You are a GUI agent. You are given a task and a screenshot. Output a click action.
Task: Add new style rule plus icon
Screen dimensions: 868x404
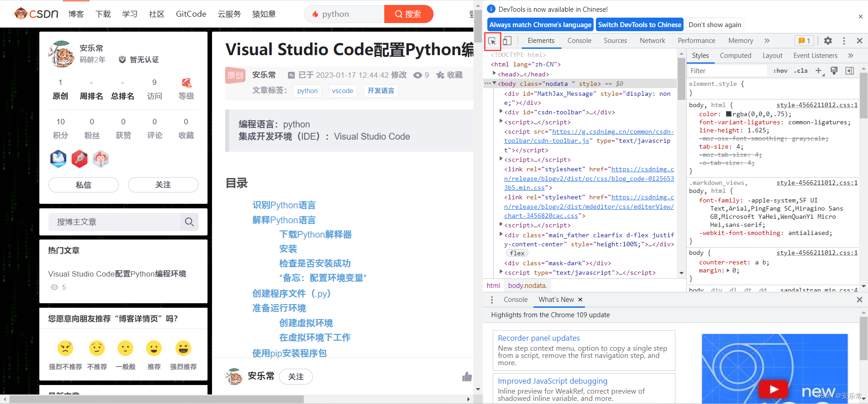click(819, 70)
